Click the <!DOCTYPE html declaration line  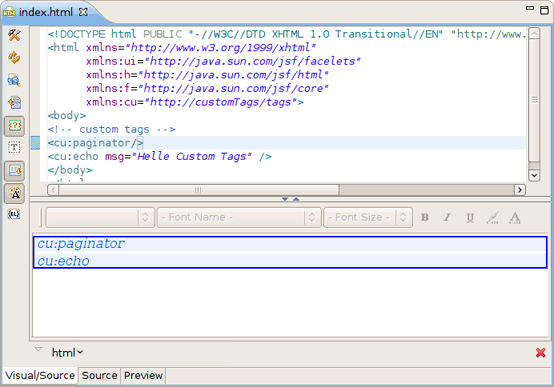(x=287, y=34)
